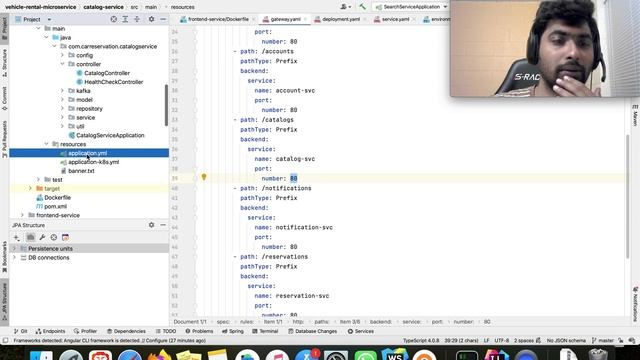This screenshot has width=640, height=360.
Task: Open the Terminal tool window tab
Action: pyautogui.click(x=265, y=331)
